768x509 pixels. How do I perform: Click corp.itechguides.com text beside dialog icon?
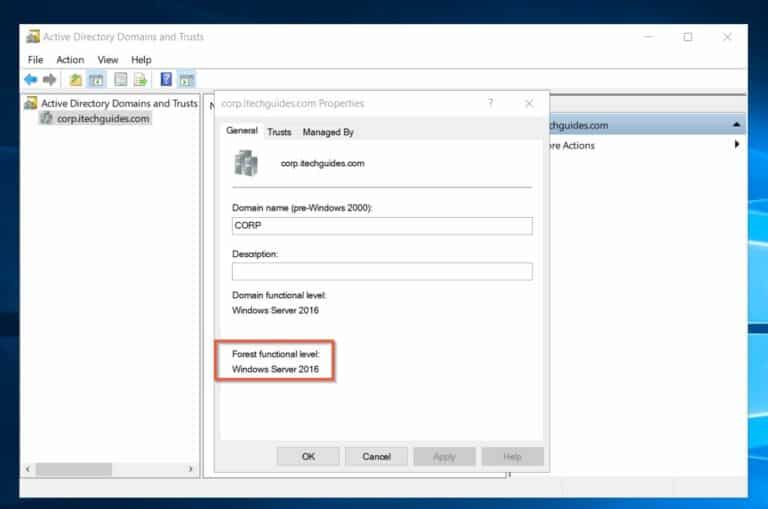[x=322, y=163]
